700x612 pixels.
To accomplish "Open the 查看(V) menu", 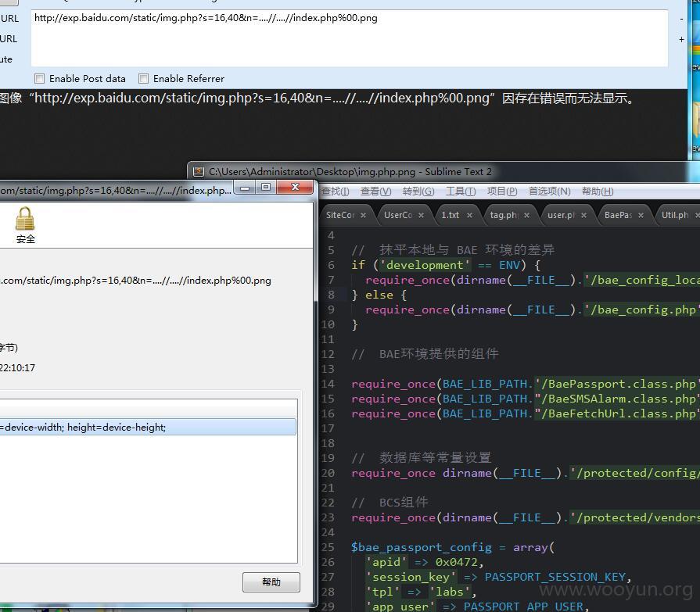I will (376, 191).
